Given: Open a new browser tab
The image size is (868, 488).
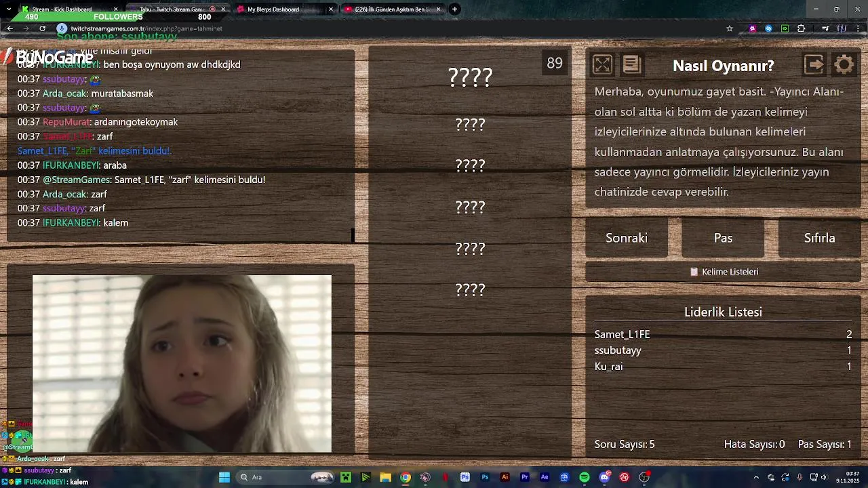Looking at the screenshot, I should (x=454, y=9).
